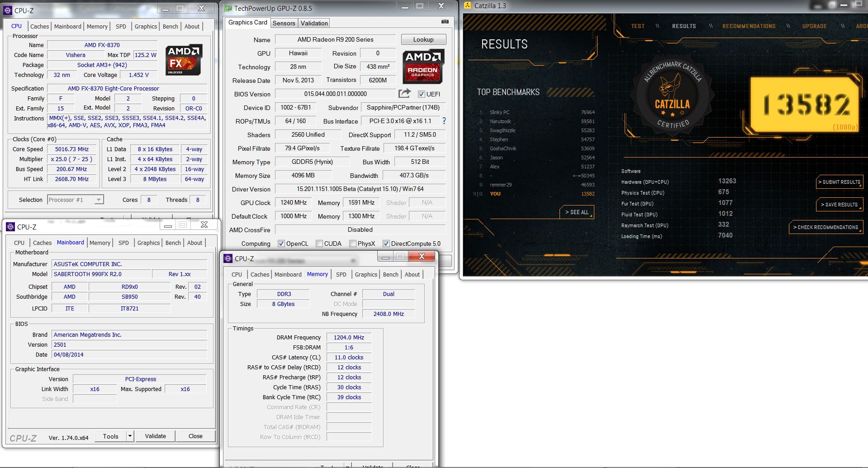Click the remmer29 benchmark row
This screenshot has height=468, width=868.
(537, 185)
